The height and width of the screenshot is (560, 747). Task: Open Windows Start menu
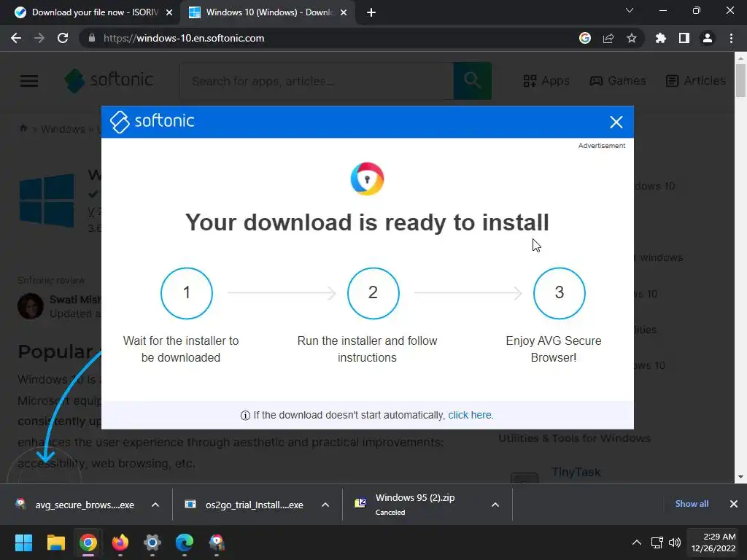tap(23, 542)
